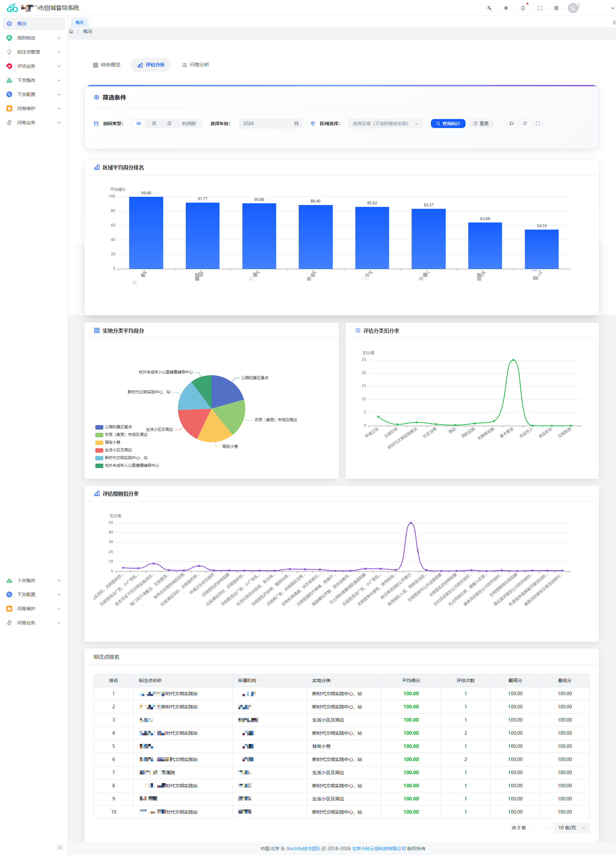The height and width of the screenshot is (855, 616).
Task: Click the 重置 button
Action: (x=481, y=124)
